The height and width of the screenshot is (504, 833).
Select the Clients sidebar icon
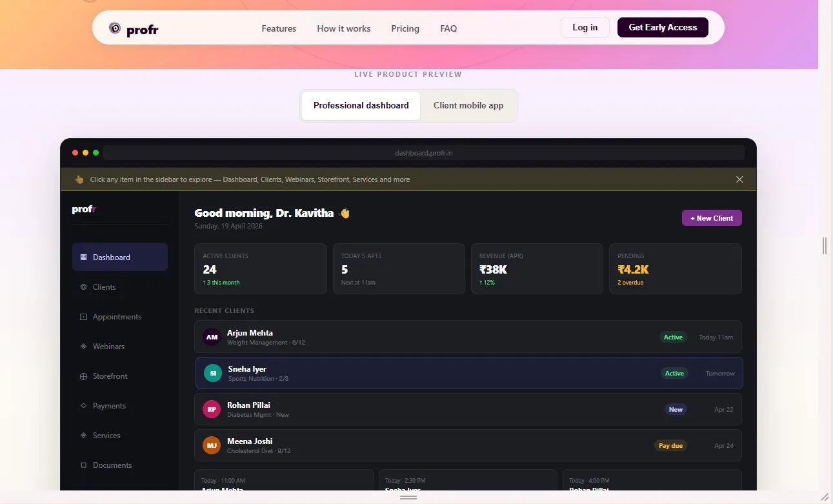tap(83, 287)
